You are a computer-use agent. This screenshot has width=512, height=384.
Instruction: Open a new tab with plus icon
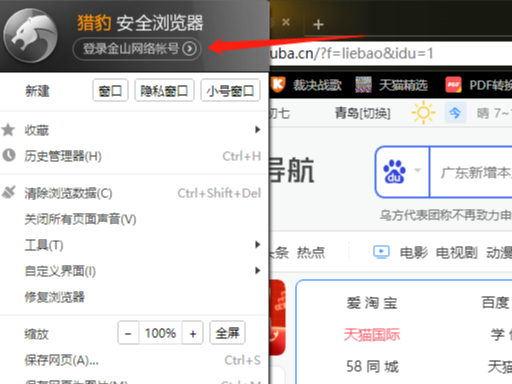[318, 24]
